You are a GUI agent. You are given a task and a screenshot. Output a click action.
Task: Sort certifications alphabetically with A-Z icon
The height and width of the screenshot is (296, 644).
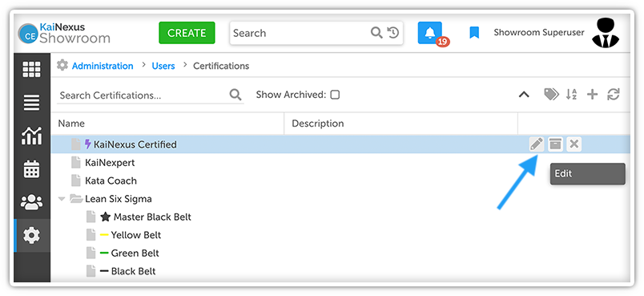(x=571, y=95)
